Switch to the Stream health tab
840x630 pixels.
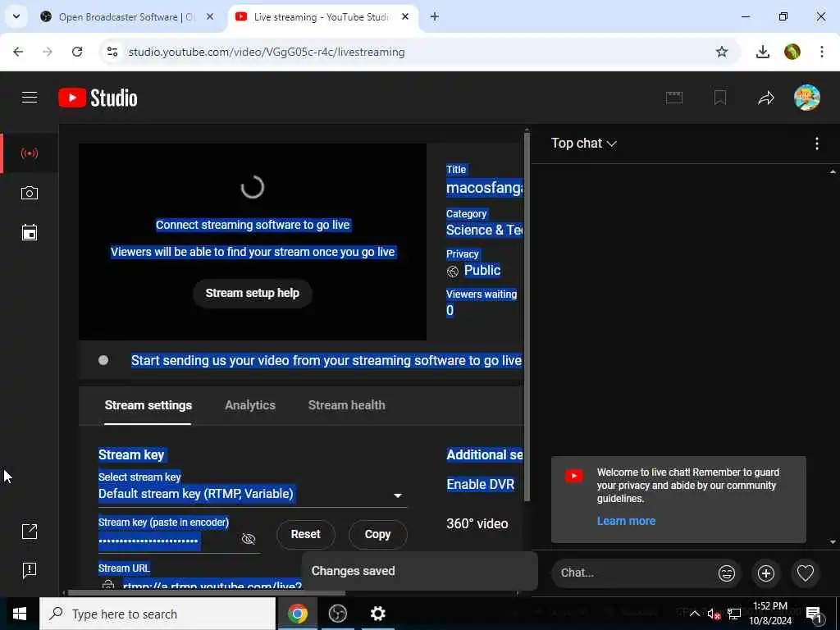click(347, 405)
